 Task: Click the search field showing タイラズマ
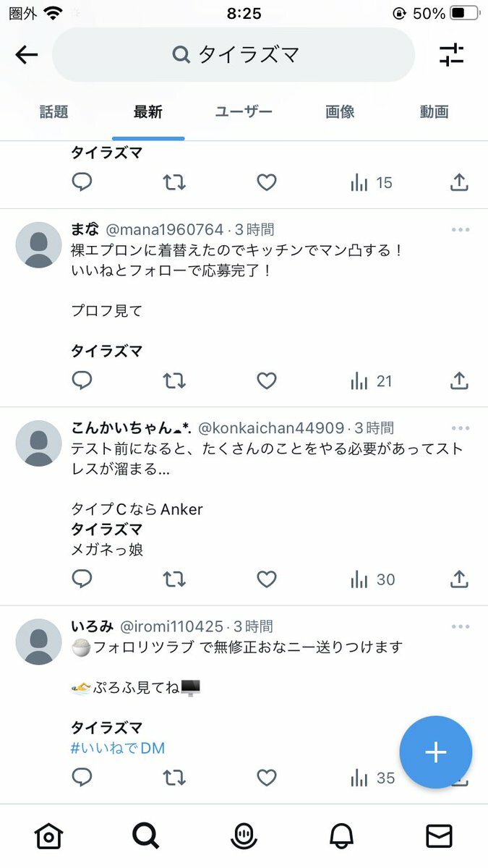pos(234,55)
